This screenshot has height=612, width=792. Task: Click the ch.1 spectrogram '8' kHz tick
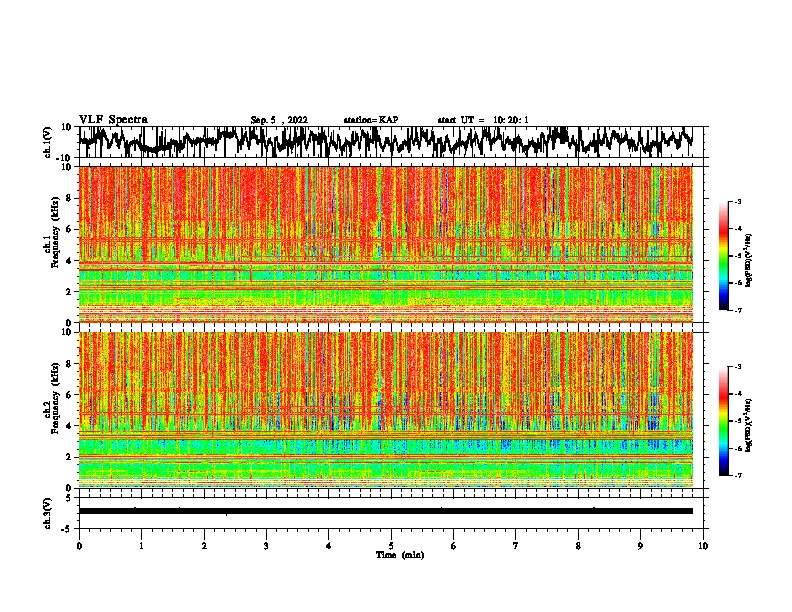[x=70, y=198]
